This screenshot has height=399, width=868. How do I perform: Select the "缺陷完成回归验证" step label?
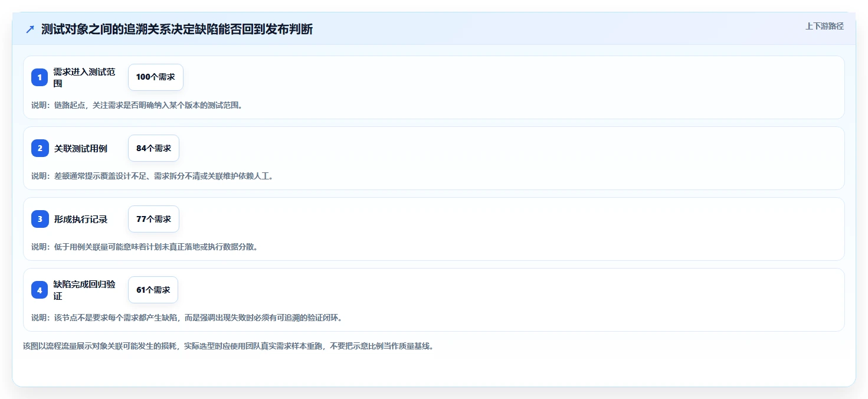tap(84, 290)
